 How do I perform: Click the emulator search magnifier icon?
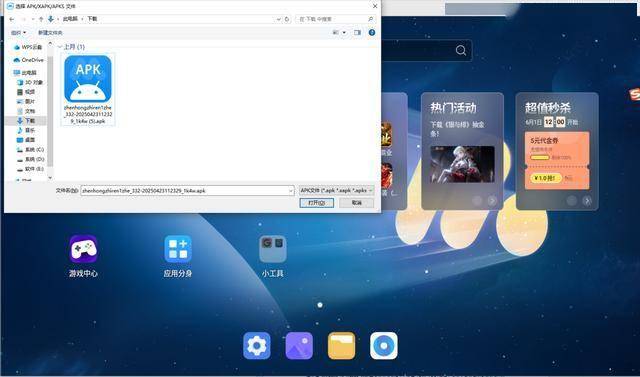coord(461,51)
